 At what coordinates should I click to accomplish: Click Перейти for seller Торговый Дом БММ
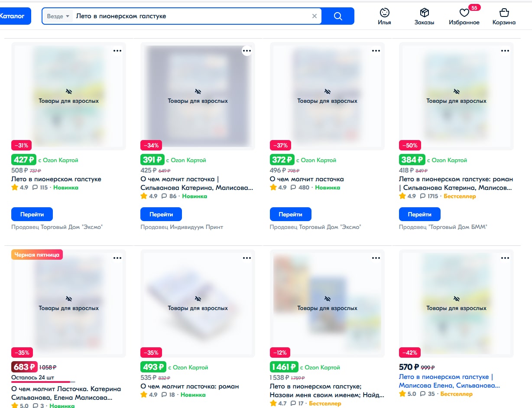point(419,214)
